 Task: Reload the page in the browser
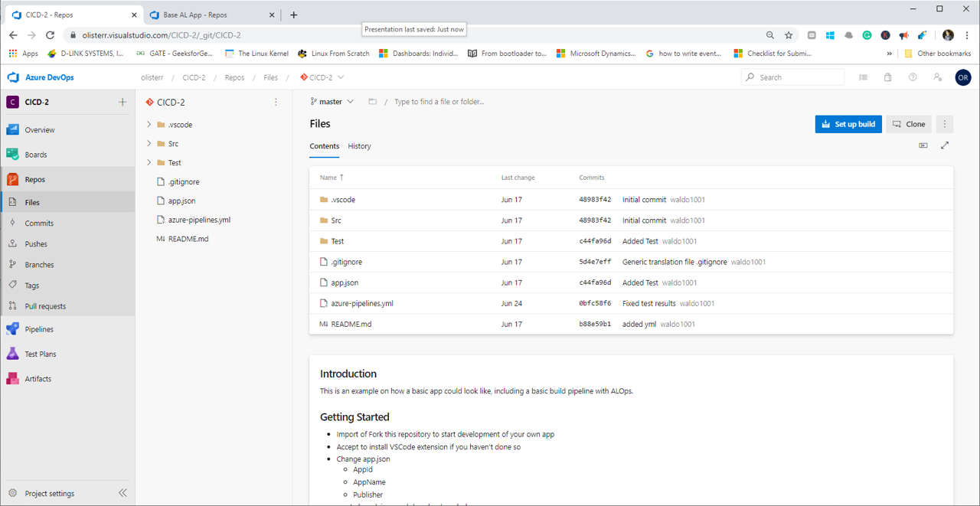51,35
